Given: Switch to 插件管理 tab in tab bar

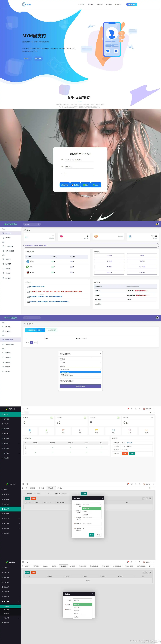Looking at the screenshot, I should tap(72, 566).
